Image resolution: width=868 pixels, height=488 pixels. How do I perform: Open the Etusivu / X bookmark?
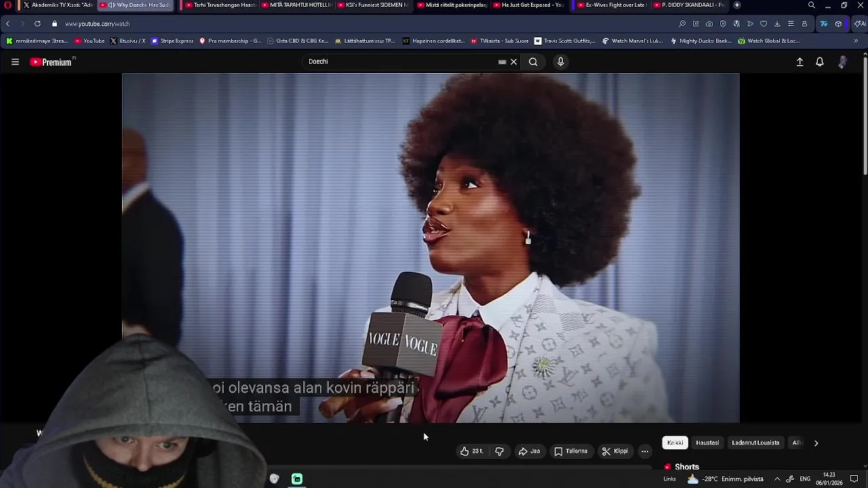point(127,41)
